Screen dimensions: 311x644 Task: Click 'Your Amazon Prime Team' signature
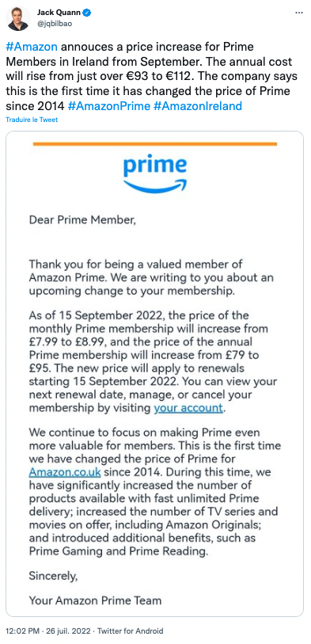tap(95, 600)
